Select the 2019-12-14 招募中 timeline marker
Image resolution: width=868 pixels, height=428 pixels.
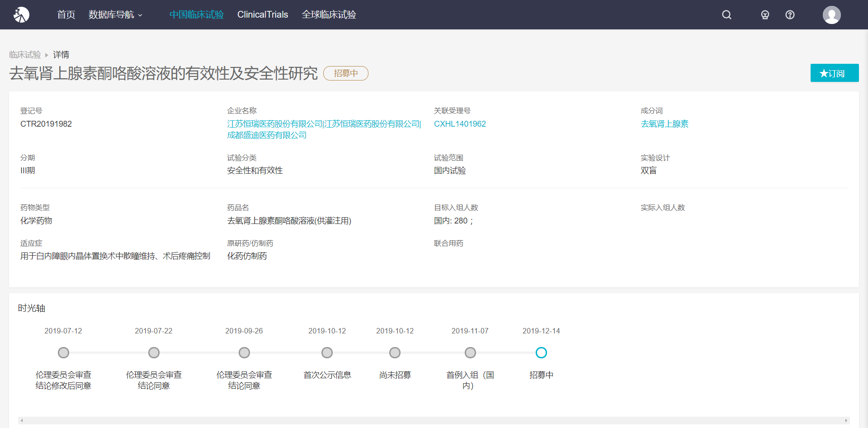coord(541,352)
